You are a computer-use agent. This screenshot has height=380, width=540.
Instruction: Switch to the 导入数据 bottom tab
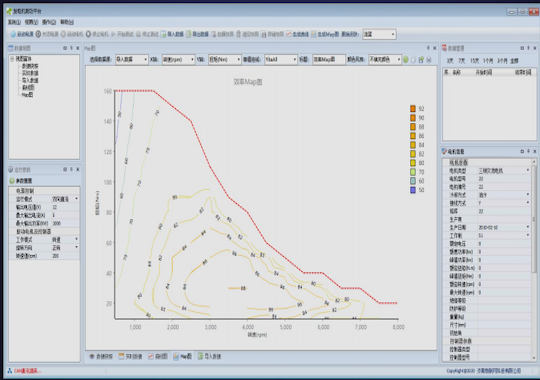tap(209, 356)
